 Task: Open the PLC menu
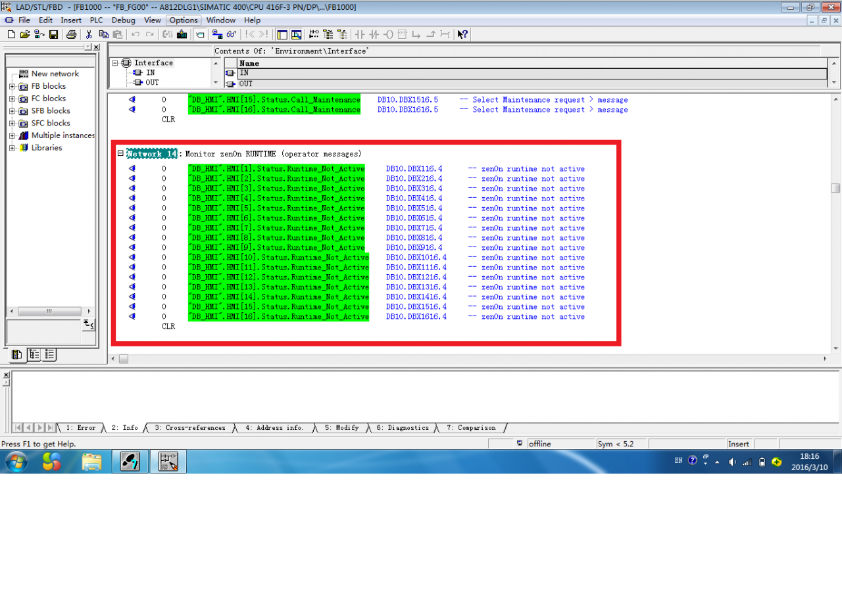(97, 20)
